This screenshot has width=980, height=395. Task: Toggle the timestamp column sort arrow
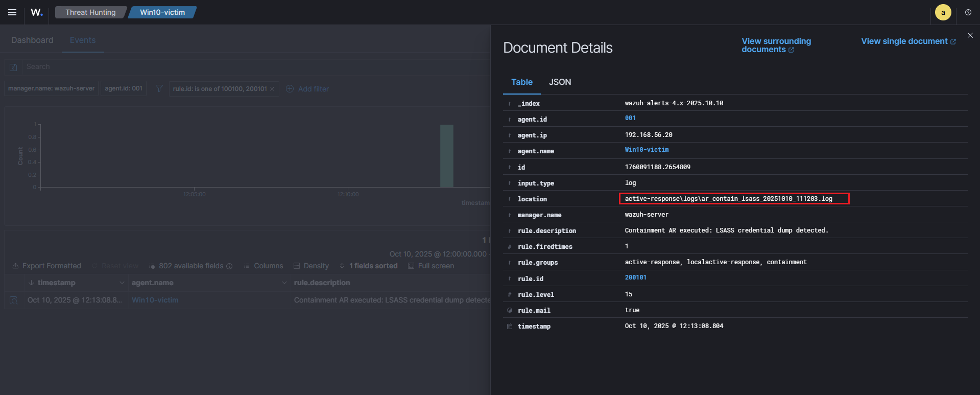coord(32,283)
